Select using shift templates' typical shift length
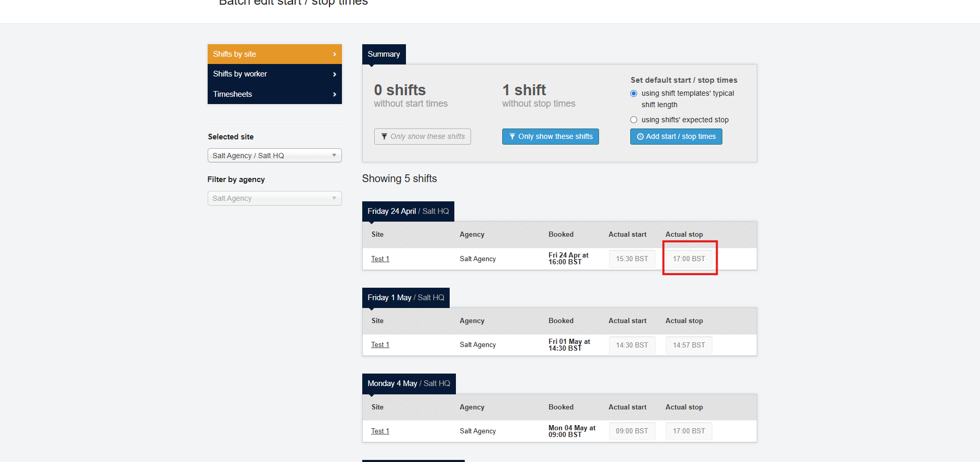The height and width of the screenshot is (462, 980). pos(633,94)
